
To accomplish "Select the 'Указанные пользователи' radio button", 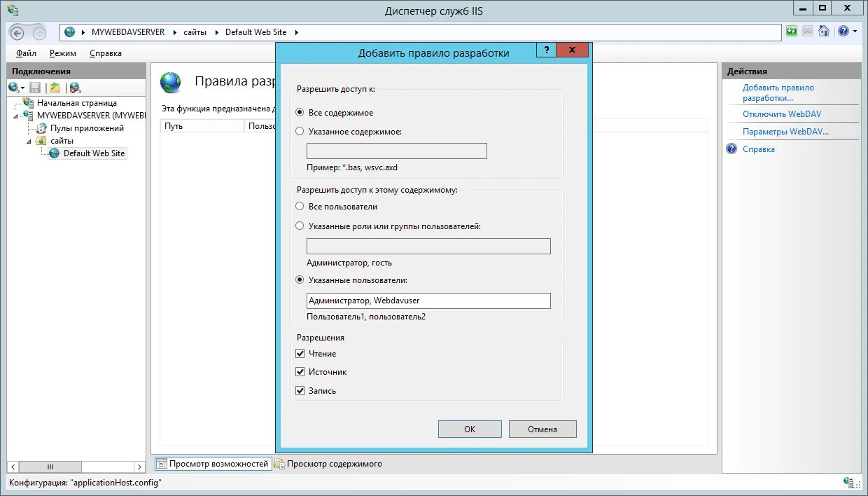I will (300, 280).
